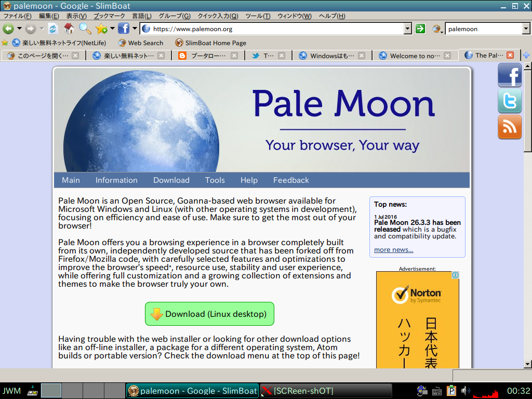532x399 pixels.
Task: Open the ファイル(F) menu
Action: coord(18,16)
